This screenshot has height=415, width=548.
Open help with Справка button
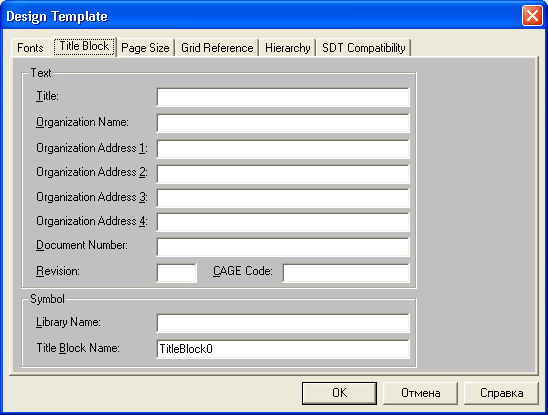[x=501, y=393]
